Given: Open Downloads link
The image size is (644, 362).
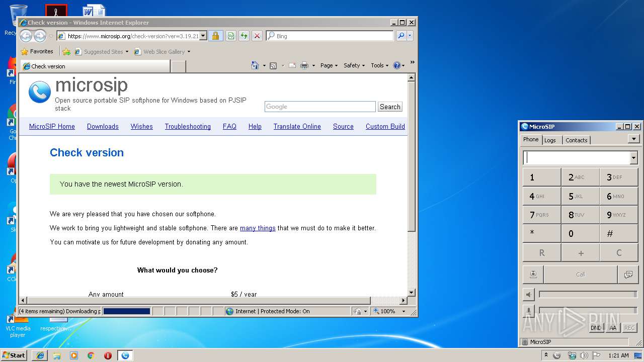Looking at the screenshot, I should tap(103, 127).
